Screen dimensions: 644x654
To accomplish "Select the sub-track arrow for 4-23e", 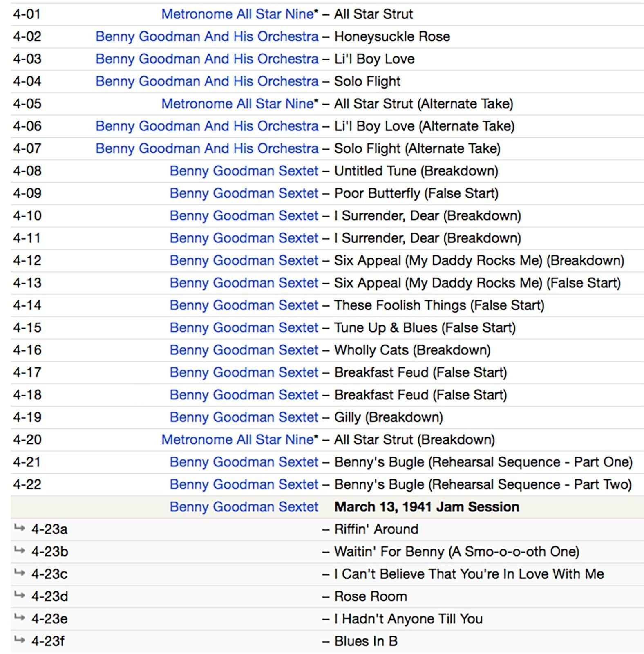I will (x=19, y=617).
